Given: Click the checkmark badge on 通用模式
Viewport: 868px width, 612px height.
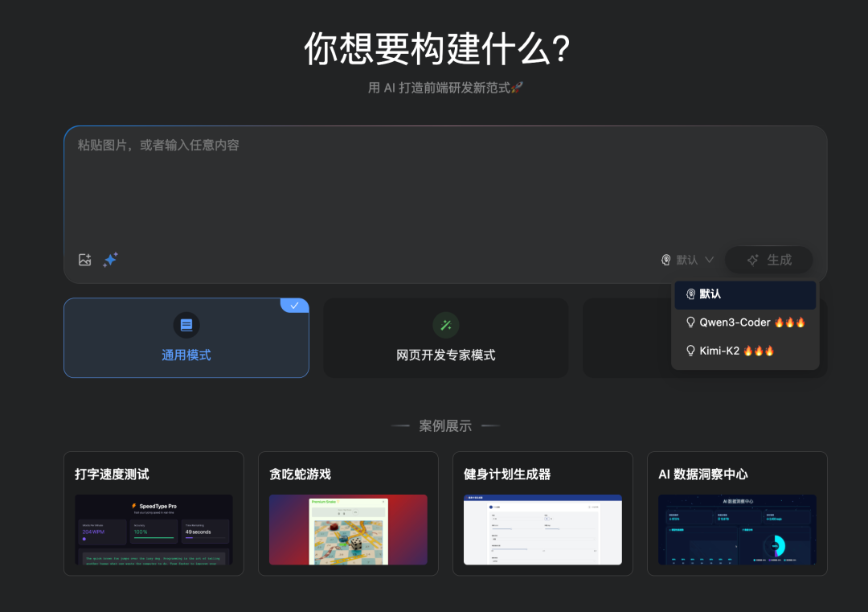Looking at the screenshot, I should [x=294, y=305].
